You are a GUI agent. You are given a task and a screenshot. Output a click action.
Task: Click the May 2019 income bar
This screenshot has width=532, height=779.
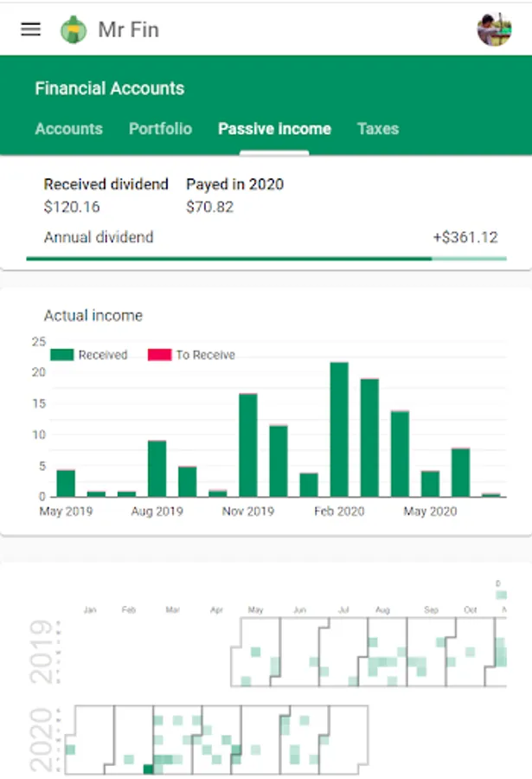tap(66, 483)
